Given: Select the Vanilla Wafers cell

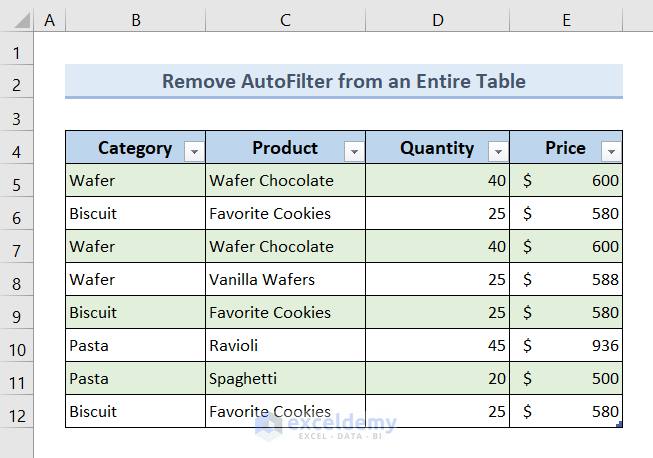Looking at the screenshot, I should 285,279.
